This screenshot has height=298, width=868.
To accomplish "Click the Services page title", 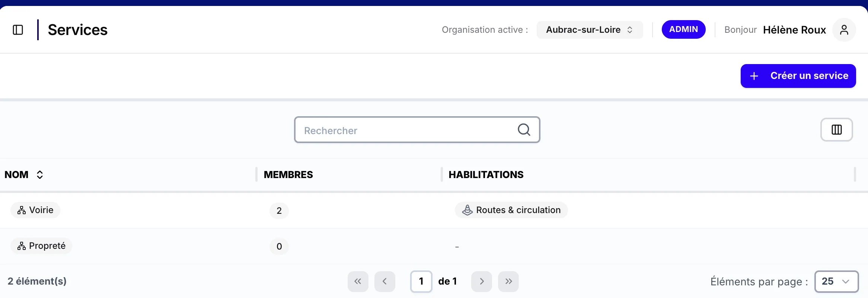I will click(x=78, y=30).
